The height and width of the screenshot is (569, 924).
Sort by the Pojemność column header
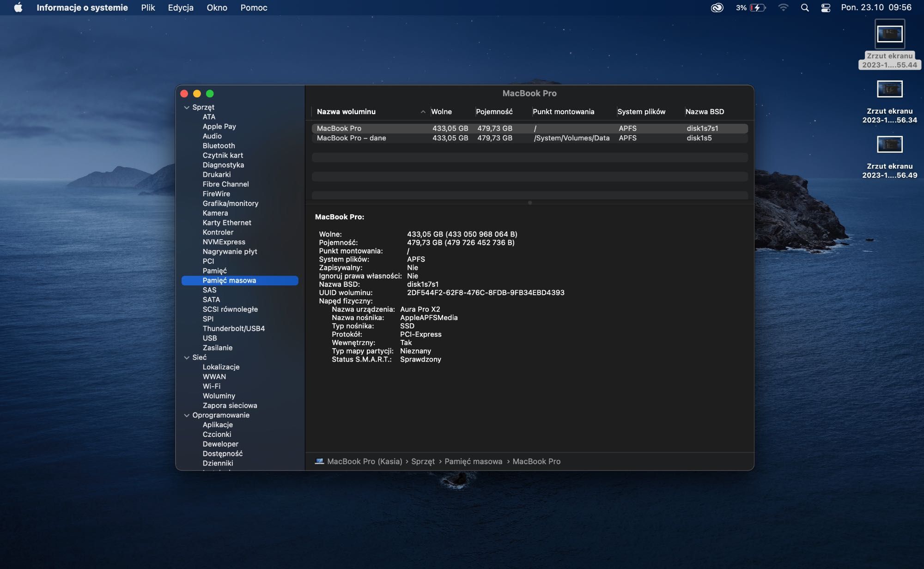494,112
